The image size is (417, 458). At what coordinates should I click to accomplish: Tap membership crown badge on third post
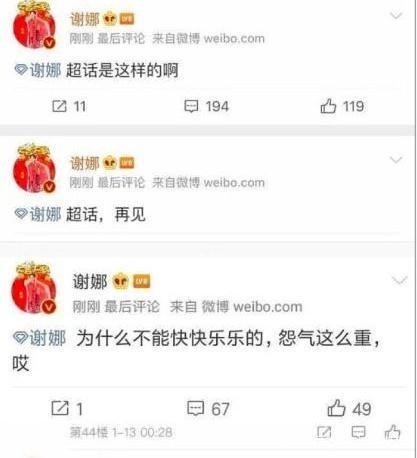pyautogui.click(x=120, y=281)
